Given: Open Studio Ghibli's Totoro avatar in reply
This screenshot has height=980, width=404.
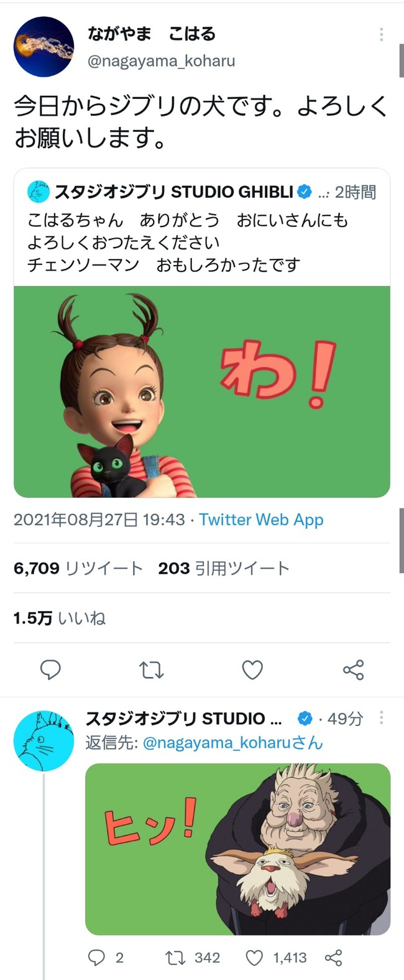Looking at the screenshot, I should point(44,741).
